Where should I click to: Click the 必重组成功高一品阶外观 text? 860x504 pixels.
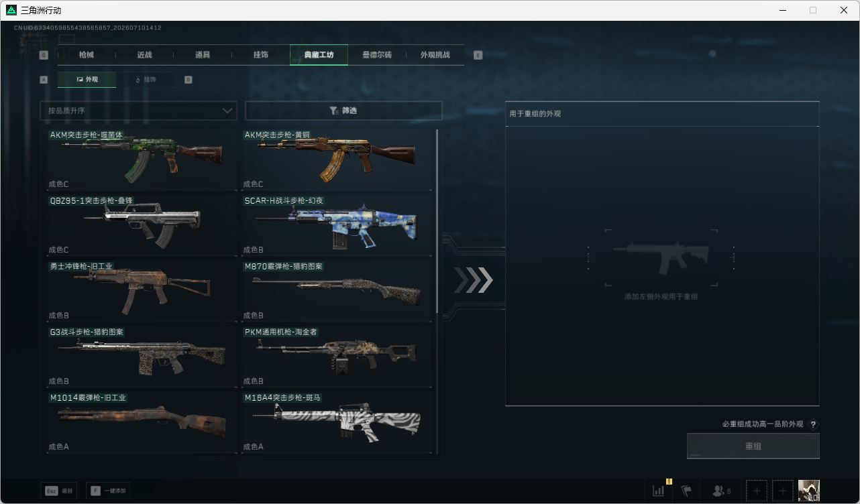pyautogui.click(x=763, y=424)
